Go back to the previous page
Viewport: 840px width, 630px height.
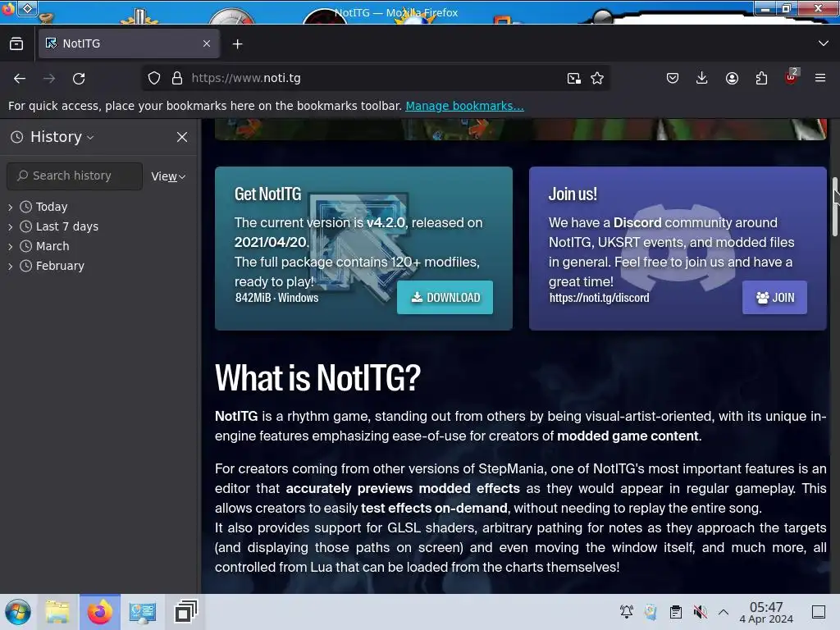click(20, 79)
